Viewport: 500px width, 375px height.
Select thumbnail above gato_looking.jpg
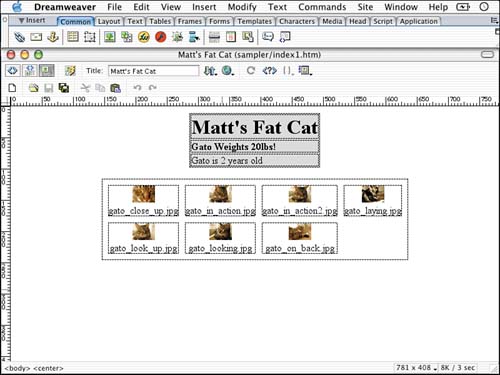point(220,231)
